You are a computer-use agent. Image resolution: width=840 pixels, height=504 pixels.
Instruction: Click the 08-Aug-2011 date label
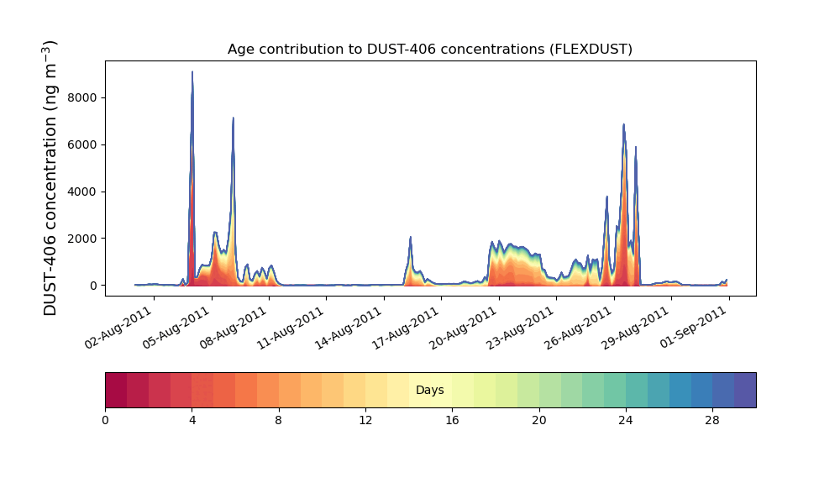point(233,328)
